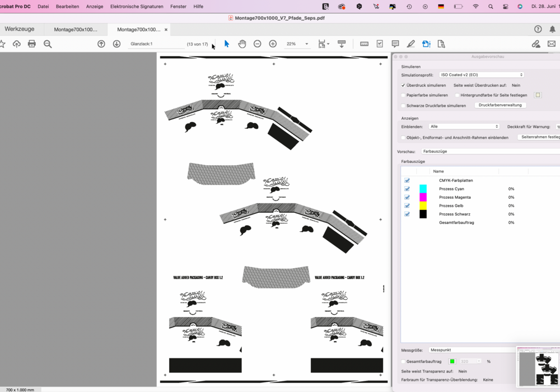560x392 pixels.
Task: Zoom out with the minus circle icon
Action: (258, 44)
